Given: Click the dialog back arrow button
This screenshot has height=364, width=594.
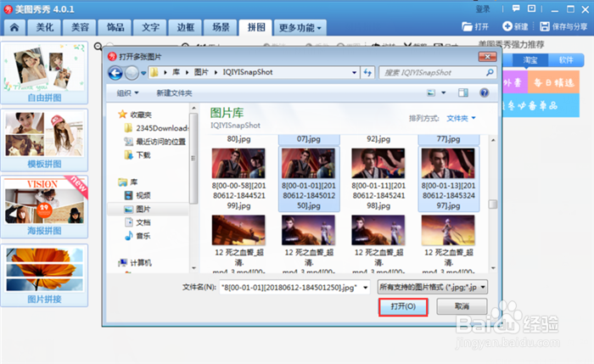Looking at the screenshot, I should [115, 73].
